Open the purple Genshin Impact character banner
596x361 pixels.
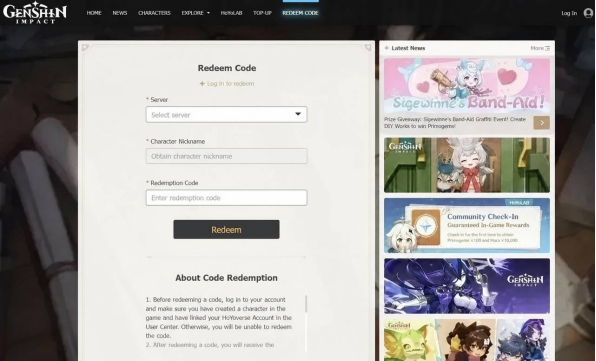click(467, 286)
